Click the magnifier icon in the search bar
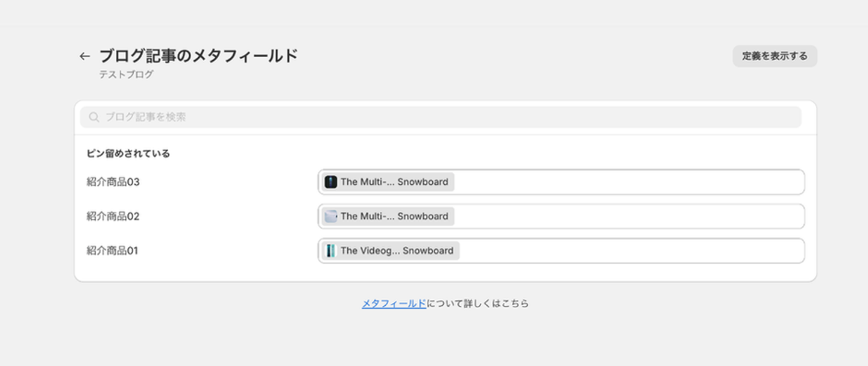Image resolution: width=868 pixels, height=366 pixels. pyautogui.click(x=94, y=117)
